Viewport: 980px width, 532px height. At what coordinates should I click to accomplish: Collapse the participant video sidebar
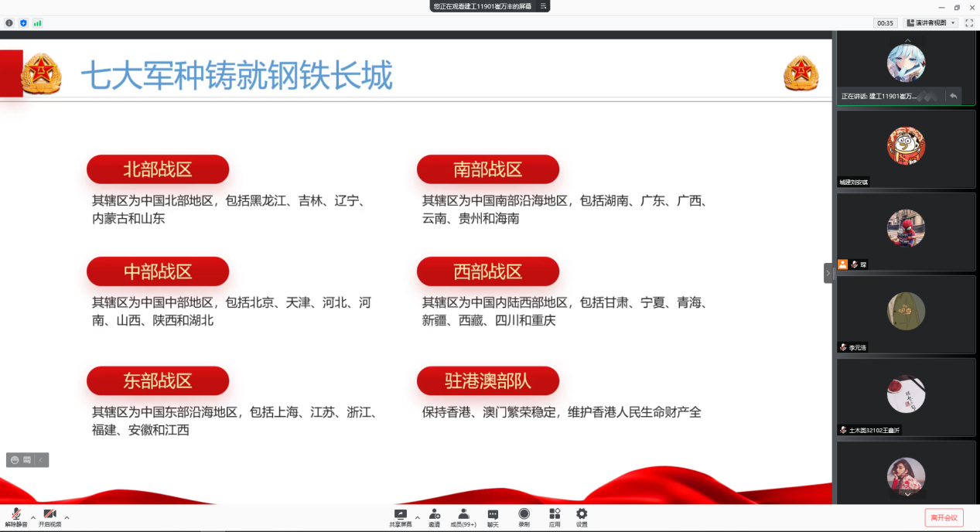[x=828, y=273]
